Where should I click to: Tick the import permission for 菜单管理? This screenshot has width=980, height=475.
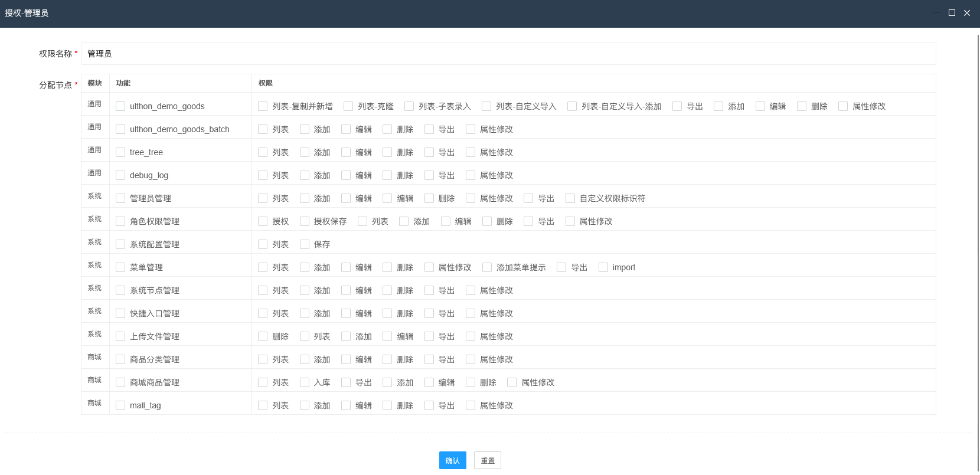coord(603,267)
